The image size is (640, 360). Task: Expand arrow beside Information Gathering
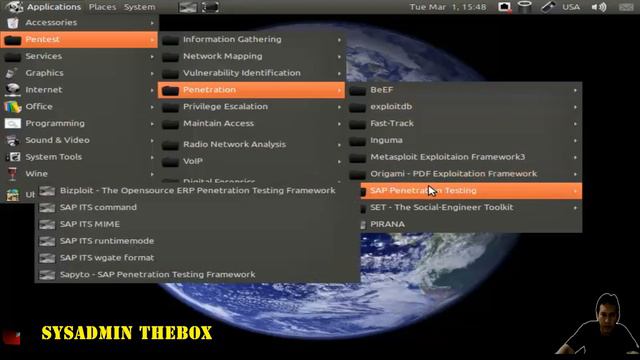(339, 40)
